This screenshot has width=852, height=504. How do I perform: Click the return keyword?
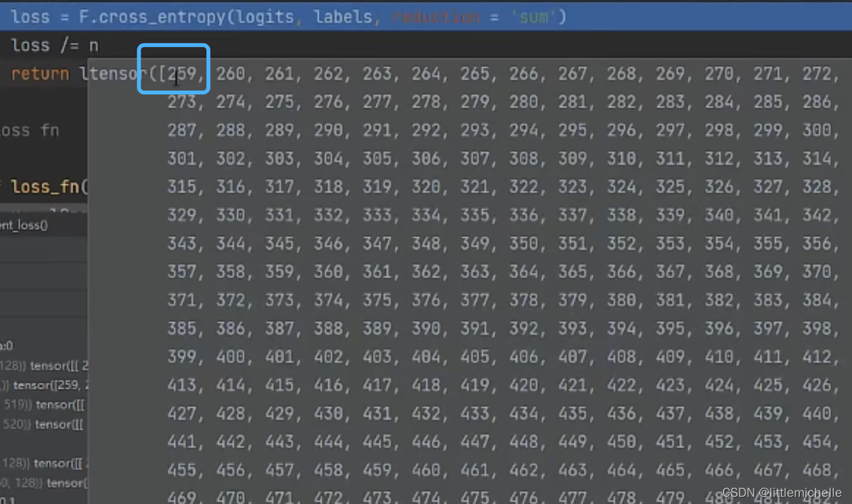click(x=40, y=74)
